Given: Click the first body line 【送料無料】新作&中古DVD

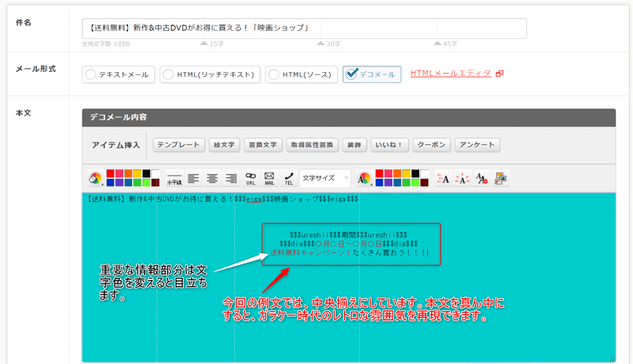Looking at the screenshot, I should (x=222, y=199).
